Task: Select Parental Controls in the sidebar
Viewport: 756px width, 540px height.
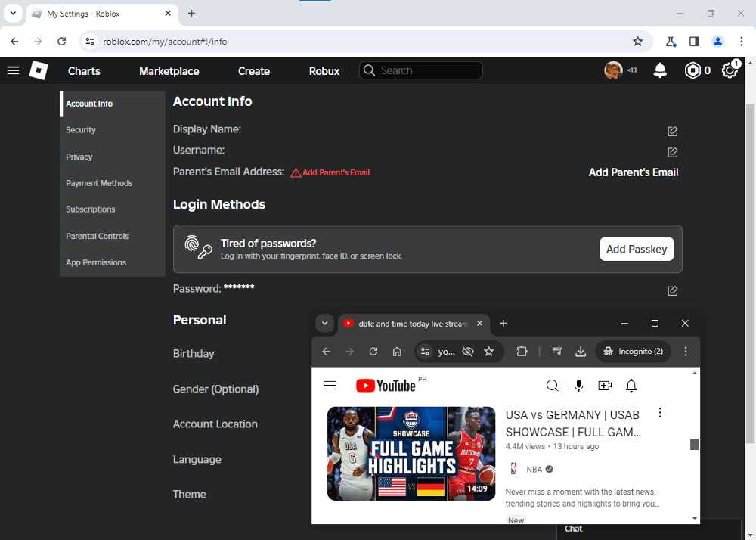Action: (x=97, y=236)
